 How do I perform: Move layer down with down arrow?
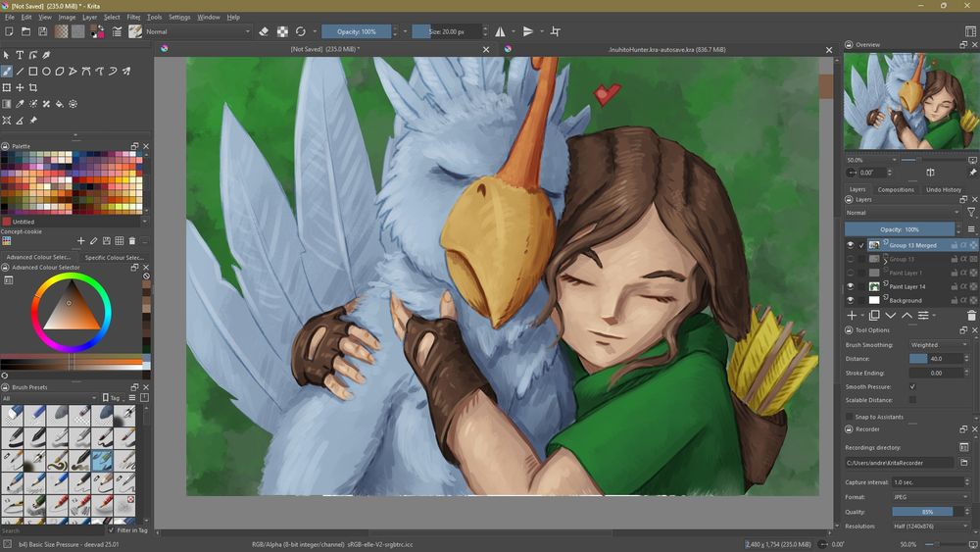pyautogui.click(x=891, y=316)
